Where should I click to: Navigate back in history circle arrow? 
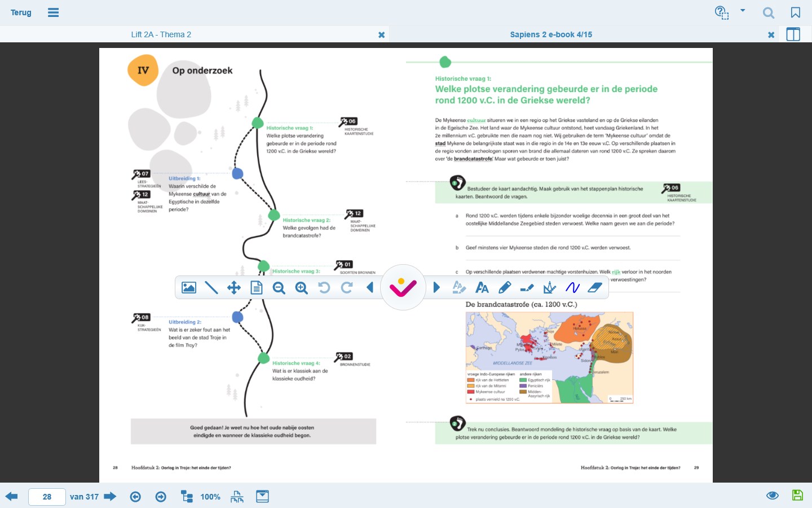tap(135, 497)
